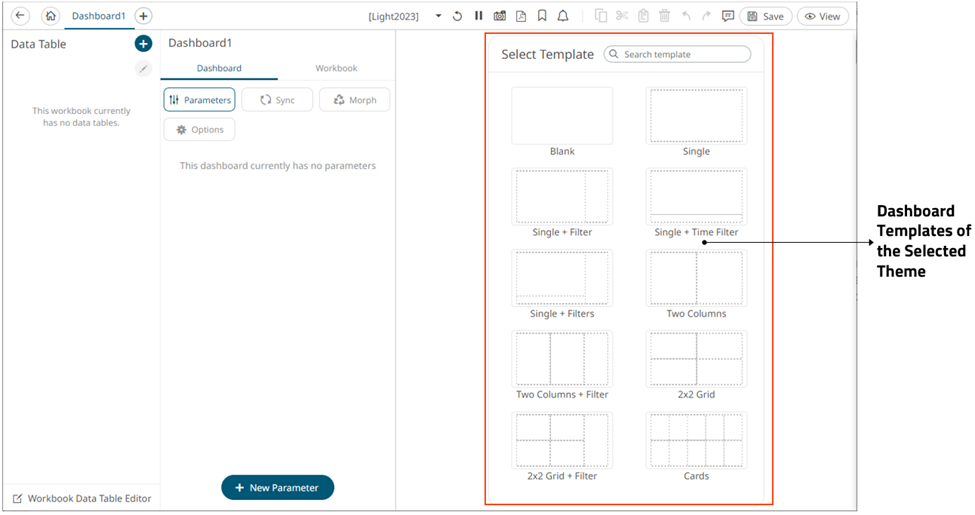Click the Morph button

click(354, 100)
